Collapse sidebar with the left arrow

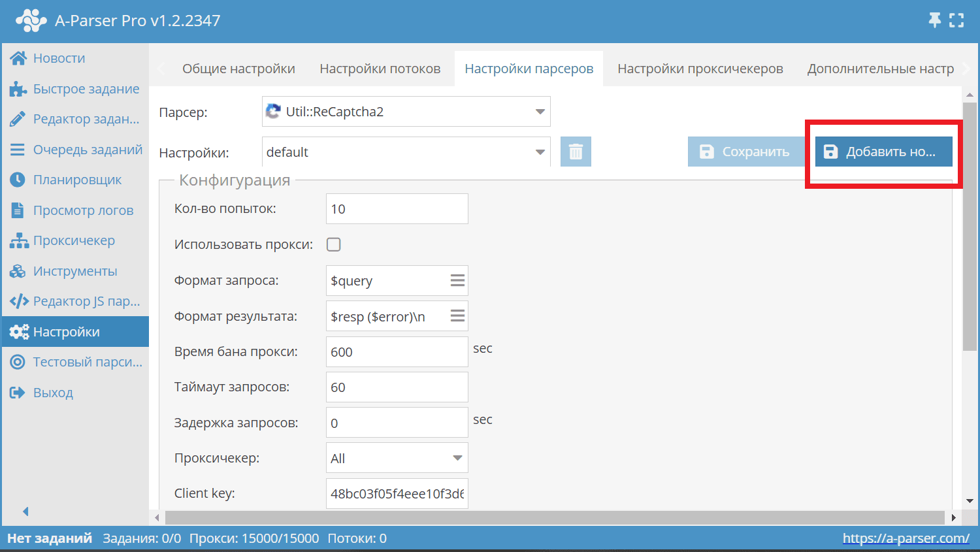(25, 511)
